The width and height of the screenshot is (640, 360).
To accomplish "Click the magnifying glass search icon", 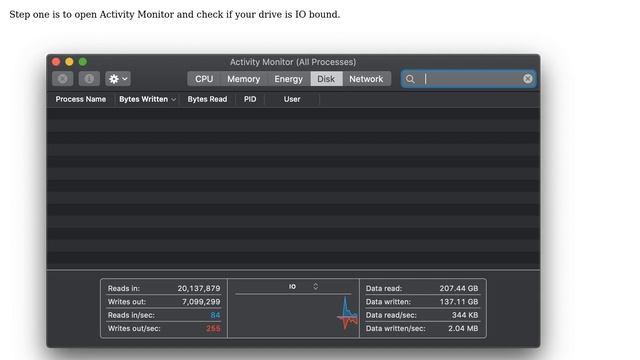I will [410, 79].
